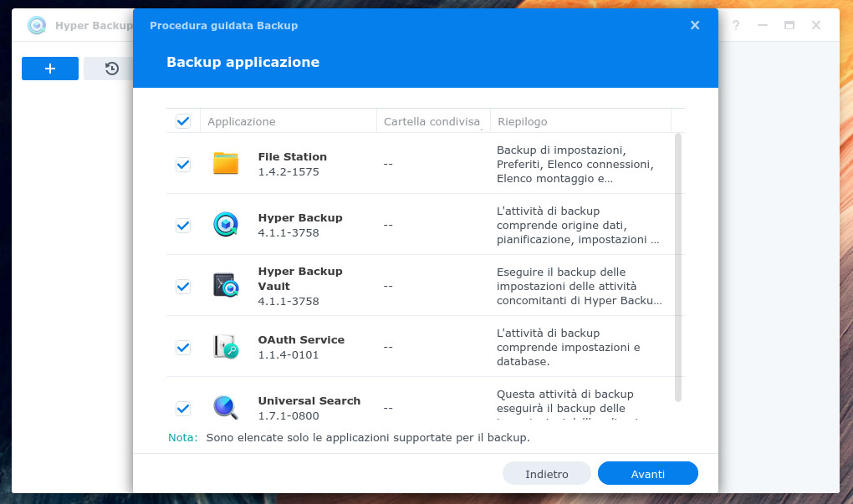
Task: Click the OAuth Service icon
Action: tap(226, 346)
